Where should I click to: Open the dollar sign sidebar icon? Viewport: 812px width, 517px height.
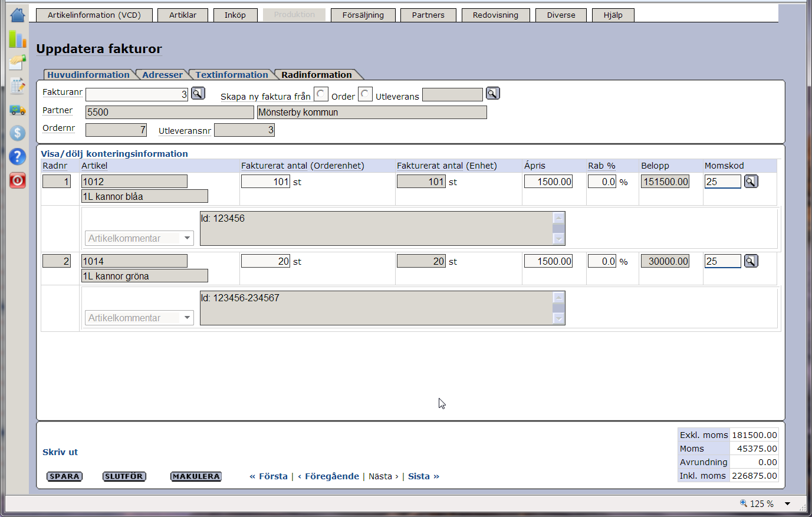point(18,133)
